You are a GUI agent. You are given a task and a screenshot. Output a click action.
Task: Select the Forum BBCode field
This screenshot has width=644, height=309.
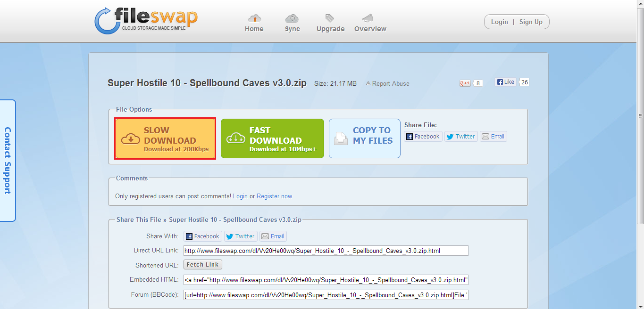pos(326,295)
